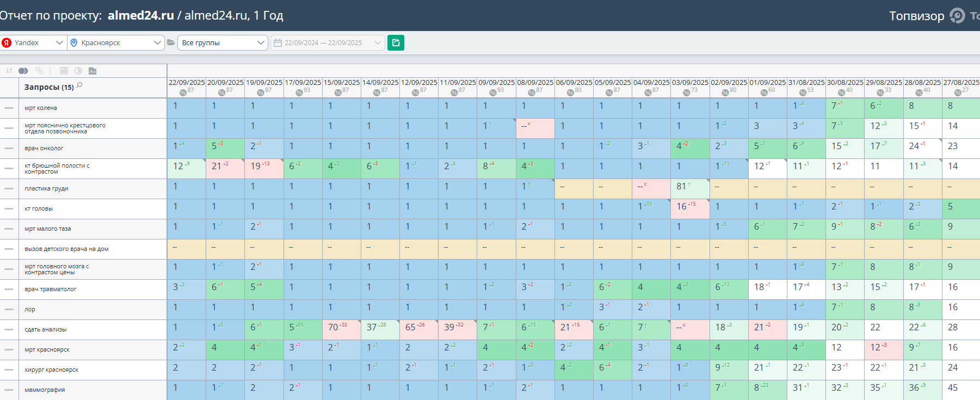Select the 03/09/2025 date column header
The height and width of the screenshot is (400, 980).
(690, 83)
